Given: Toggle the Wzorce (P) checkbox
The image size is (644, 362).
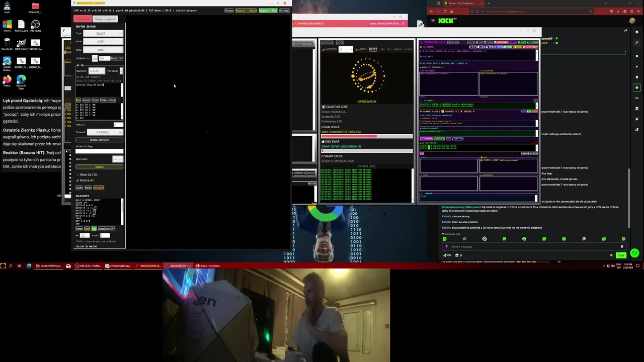Looking at the screenshot, I should (78, 180).
